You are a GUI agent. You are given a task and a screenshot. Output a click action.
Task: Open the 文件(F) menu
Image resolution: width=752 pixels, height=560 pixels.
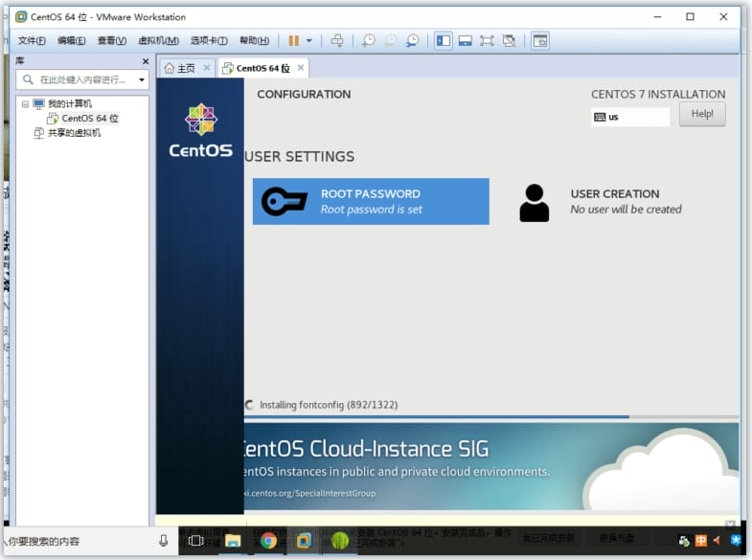(32, 40)
